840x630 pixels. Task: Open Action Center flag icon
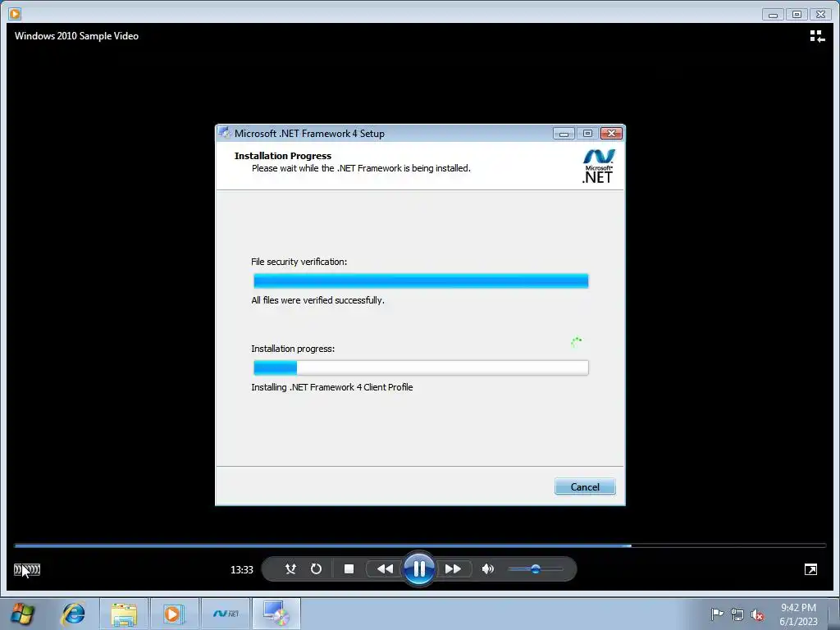pos(716,614)
